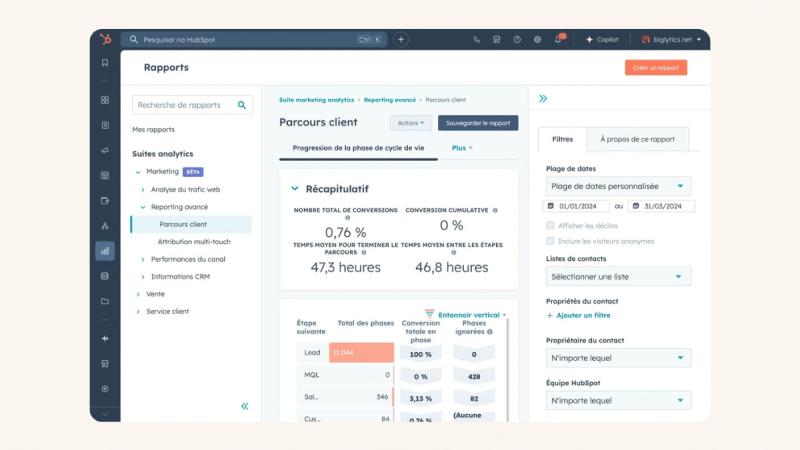Screen dimensions: 800x450
Task: Expand the Service client section
Action: [138, 312]
